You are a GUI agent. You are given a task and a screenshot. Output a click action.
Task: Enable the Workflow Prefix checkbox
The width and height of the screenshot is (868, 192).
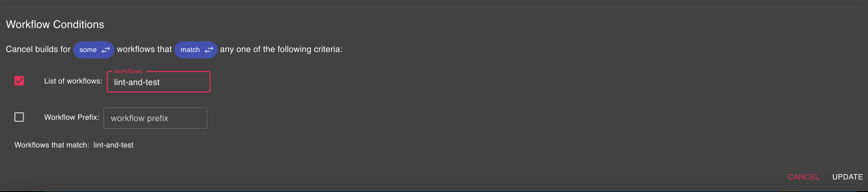pyautogui.click(x=19, y=117)
